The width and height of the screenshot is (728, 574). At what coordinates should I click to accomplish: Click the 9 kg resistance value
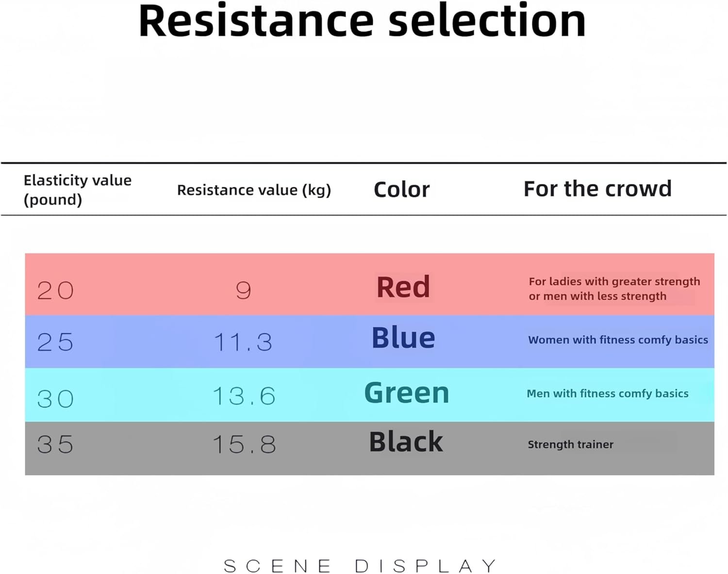243,291
